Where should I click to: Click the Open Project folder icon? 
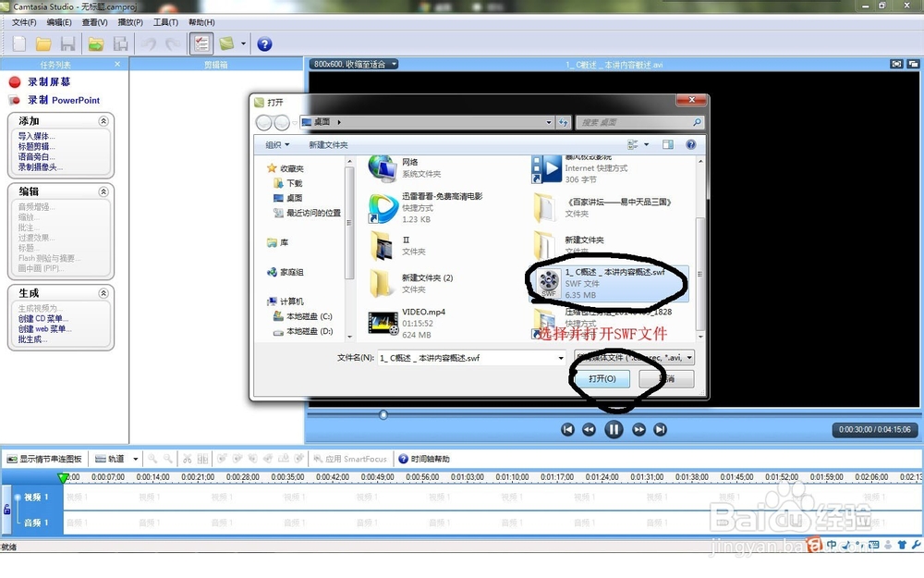click(43, 43)
